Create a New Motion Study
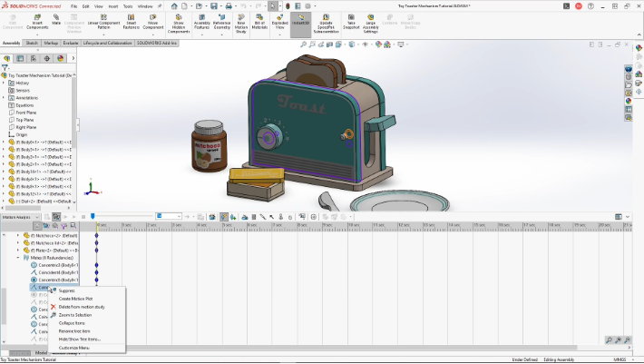This screenshot has width=644, height=364. pyautogui.click(x=241, y=24)
